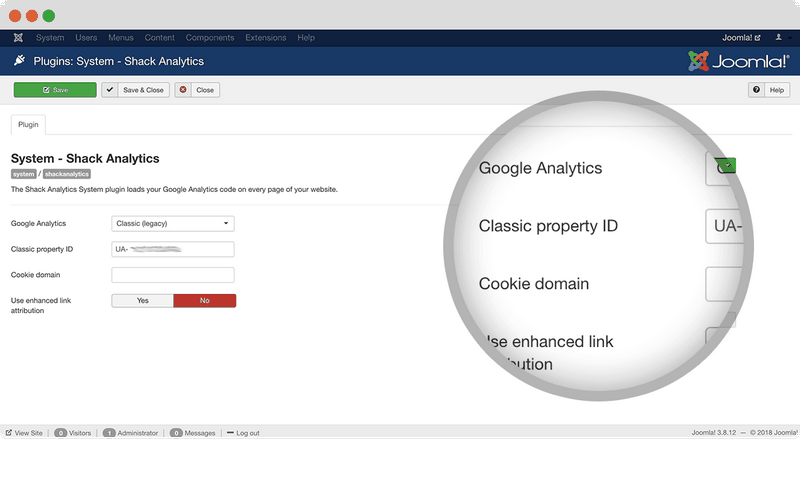Open the user account icon menu
This screenshot has width=800, height=490.
[779, 38]
